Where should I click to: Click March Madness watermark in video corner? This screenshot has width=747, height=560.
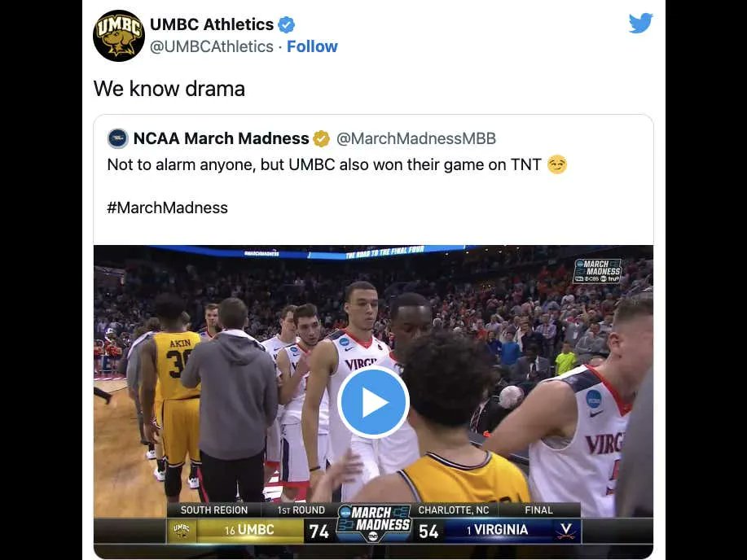tap(599, 270)
